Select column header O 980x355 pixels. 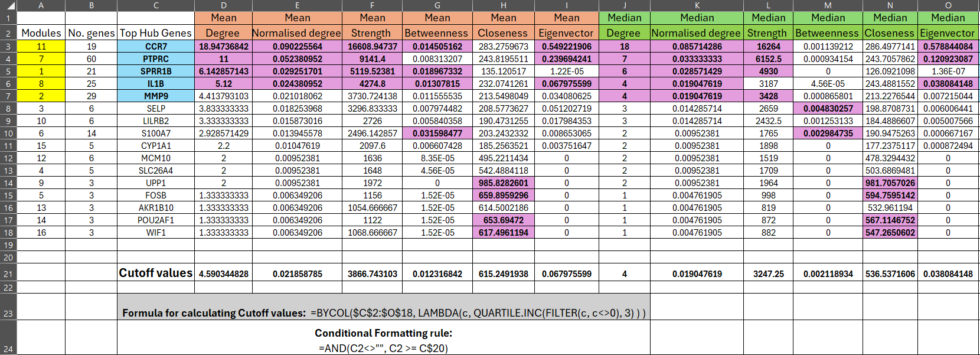tap(948, 5)
